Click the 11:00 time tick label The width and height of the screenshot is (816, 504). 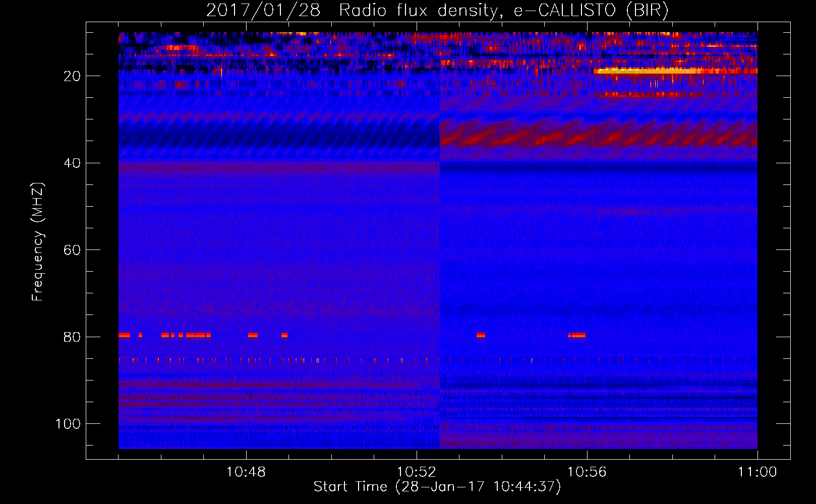(x=757, y=472)
